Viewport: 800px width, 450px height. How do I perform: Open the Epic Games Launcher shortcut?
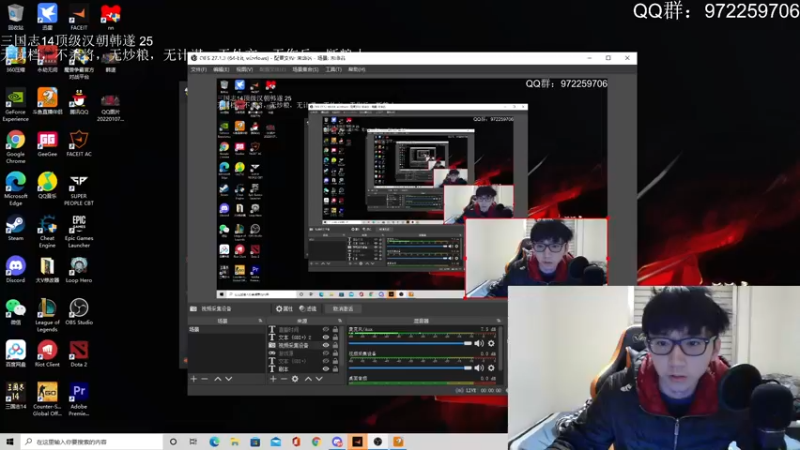pyautogui.click(x=79, y=231)
